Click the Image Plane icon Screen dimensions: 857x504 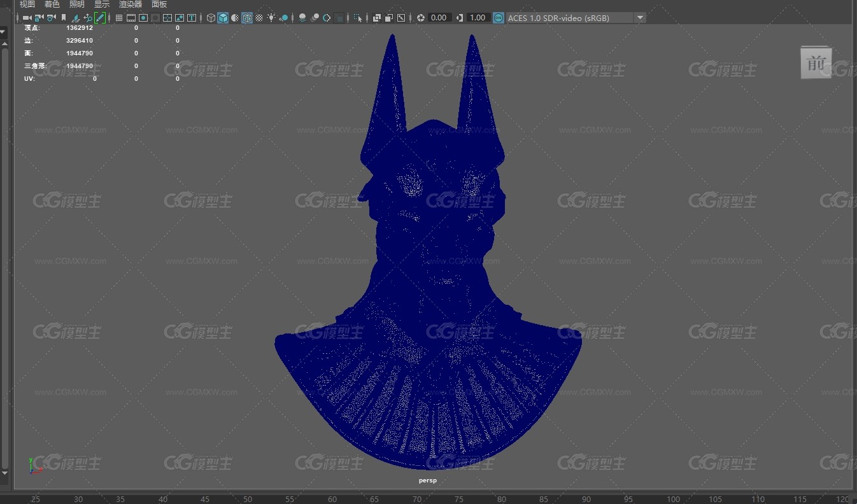point(76,18)
